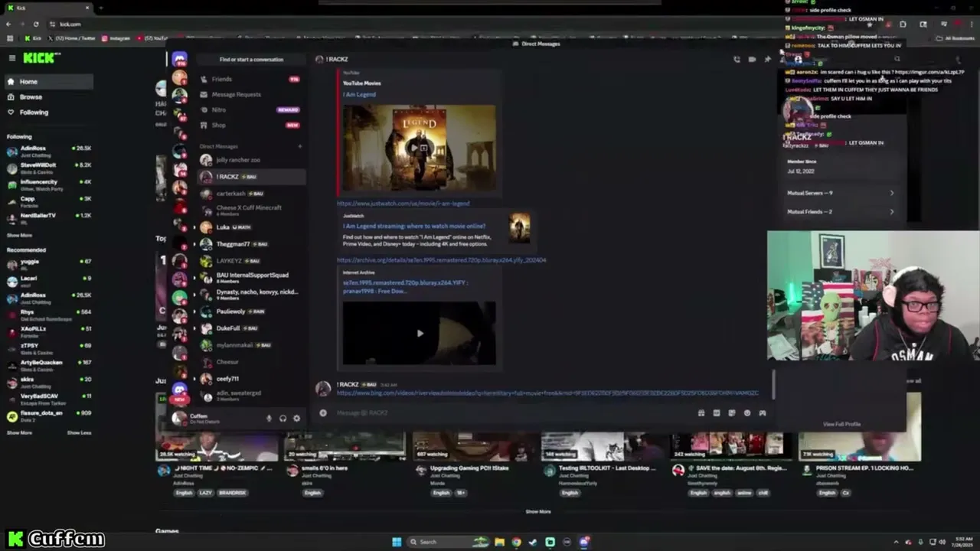980x551 pixels.
Task: Select the ! RACKZ direct message
Action: [x=250, y=177]
